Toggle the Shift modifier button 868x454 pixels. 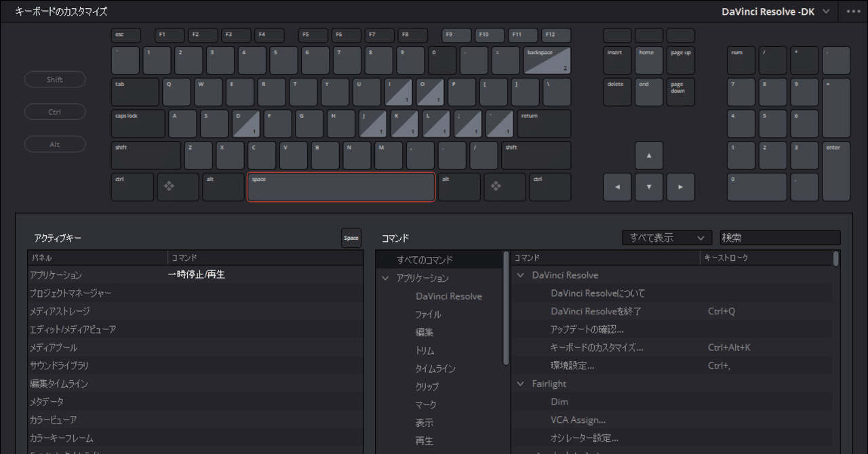coord(55,79)
